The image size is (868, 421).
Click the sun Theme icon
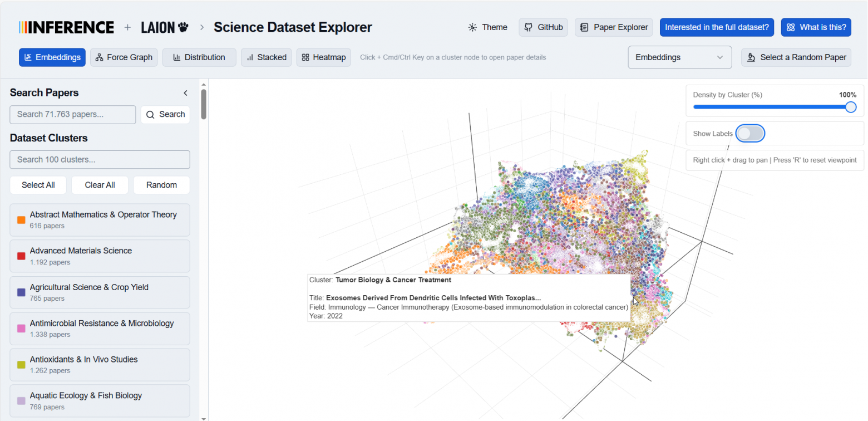(472, 27)
